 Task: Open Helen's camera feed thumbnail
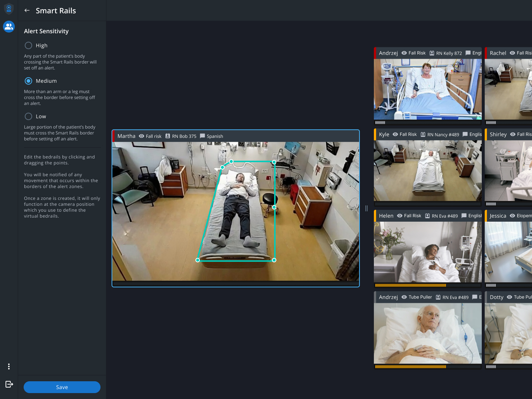tap(428, 252)
